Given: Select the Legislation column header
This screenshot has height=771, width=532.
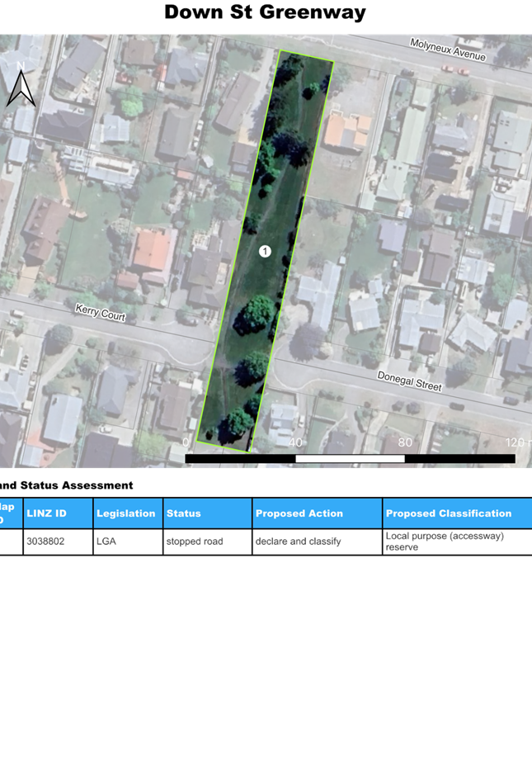Looking at the screenshot, I should tap(127, 513).
